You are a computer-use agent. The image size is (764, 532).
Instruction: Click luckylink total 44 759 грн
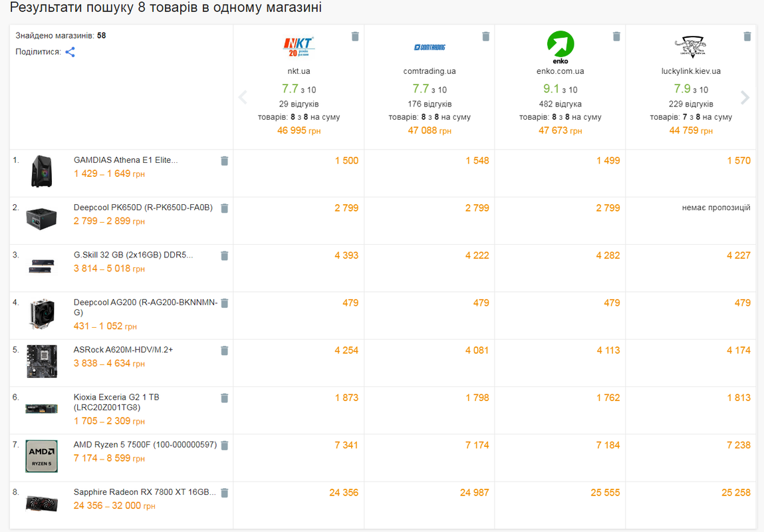tap(691, 130)
